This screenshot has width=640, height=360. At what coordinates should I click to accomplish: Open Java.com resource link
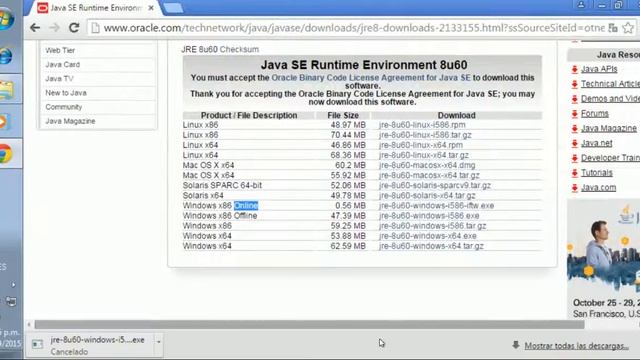[598, 187]
